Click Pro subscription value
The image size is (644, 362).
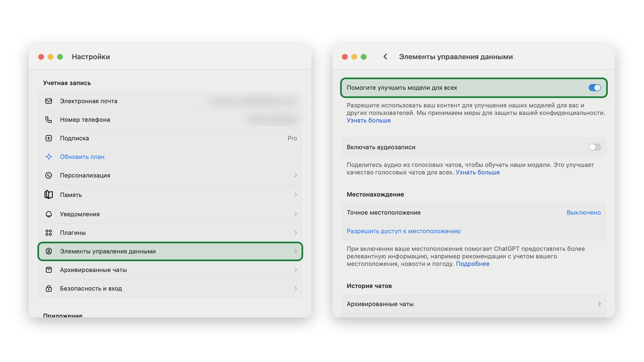[x=292, y=138]
